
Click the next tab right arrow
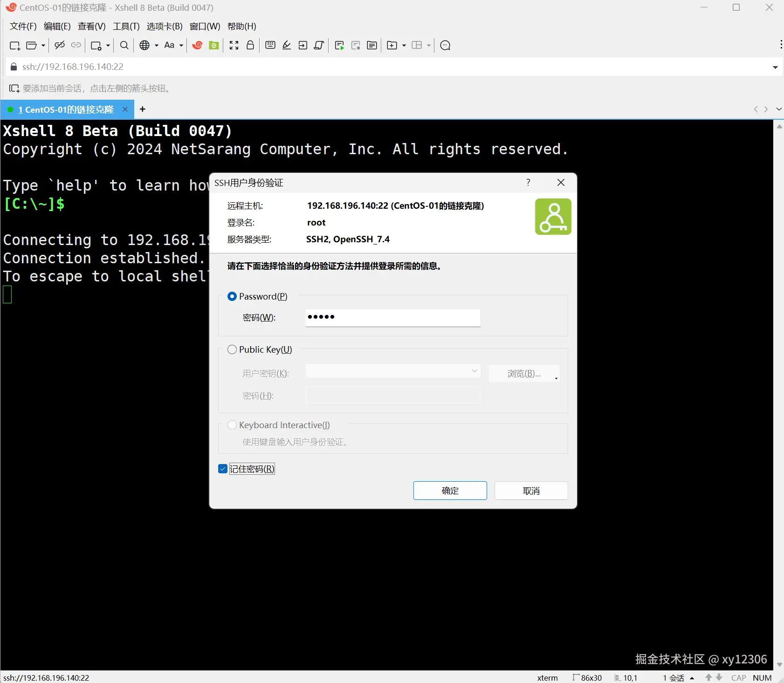[x=766, y=109]
